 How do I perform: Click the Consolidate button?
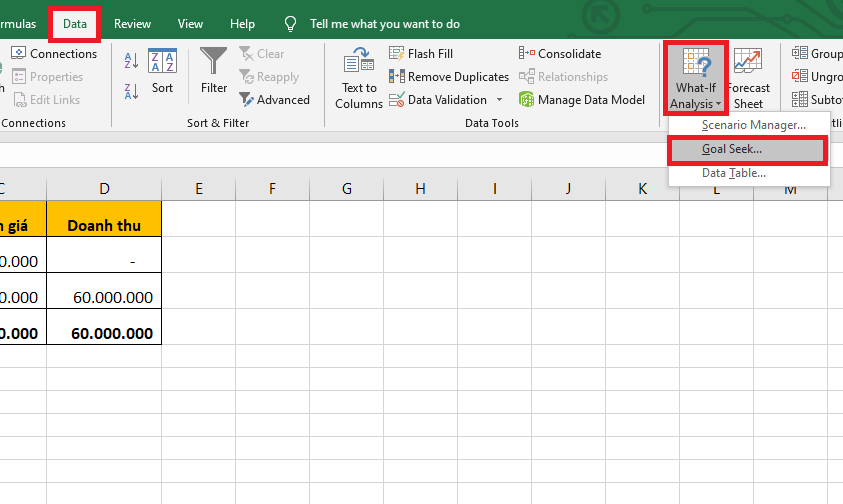coord(560,54)
